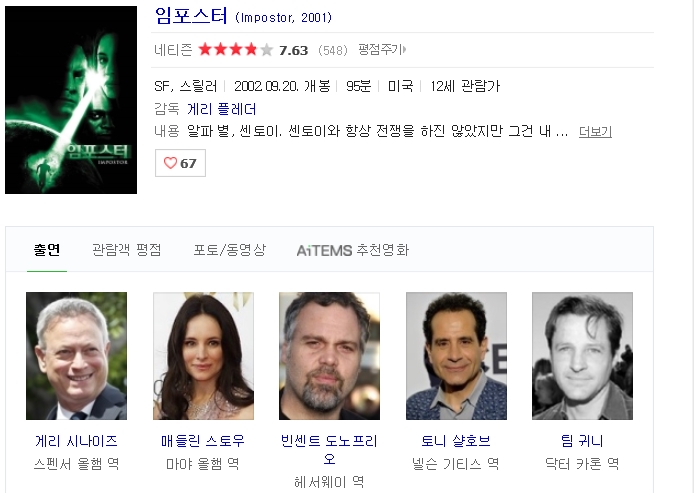This screenshot has height=493, width=700.
Task: Open 게리 시나이즈 name link
Action: pyautogui.click(x=76, y=441)
